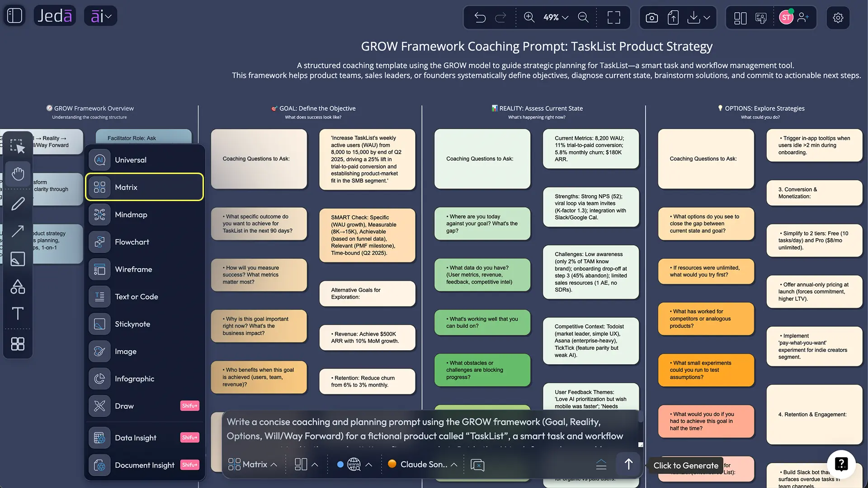Select the sticky note tool
Screen dimensions: 868x488
pyautogui.click(x=18, y=259)
